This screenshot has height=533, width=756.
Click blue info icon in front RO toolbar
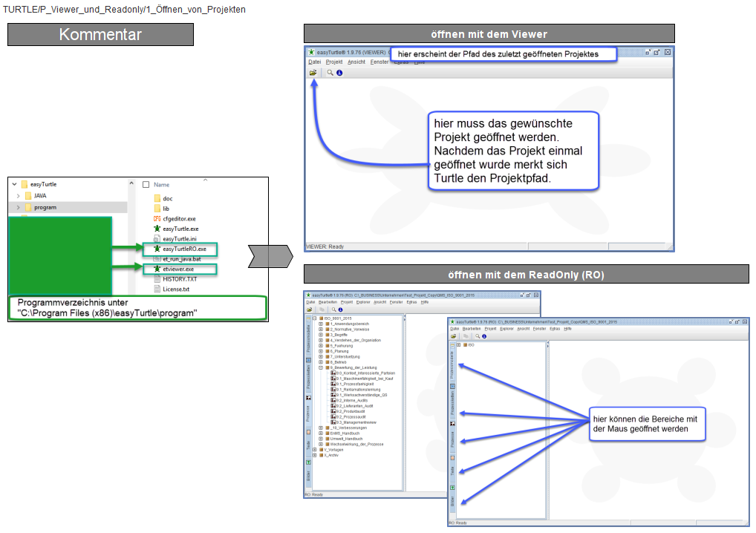[x=484, y=336]
